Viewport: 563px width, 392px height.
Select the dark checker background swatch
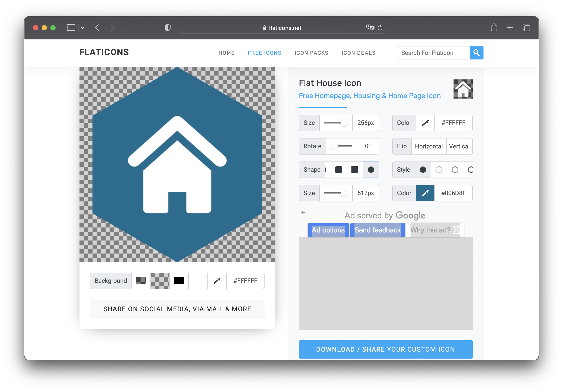click(141, 281)
